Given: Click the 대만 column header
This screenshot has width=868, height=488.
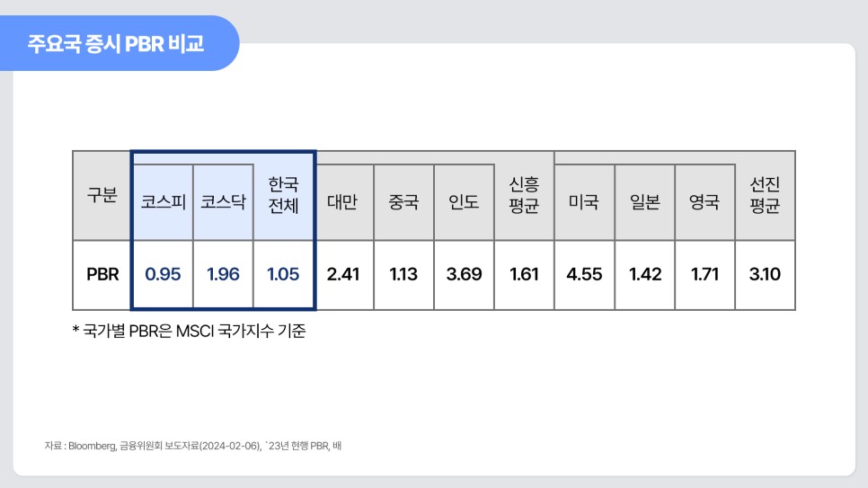Looking at the screenshot, I should 344,202.
